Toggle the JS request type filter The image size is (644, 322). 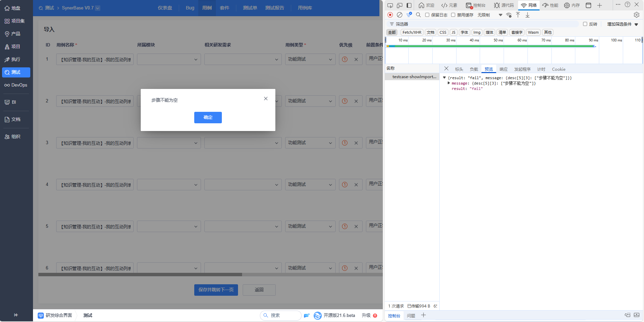(x=453, y=32)
